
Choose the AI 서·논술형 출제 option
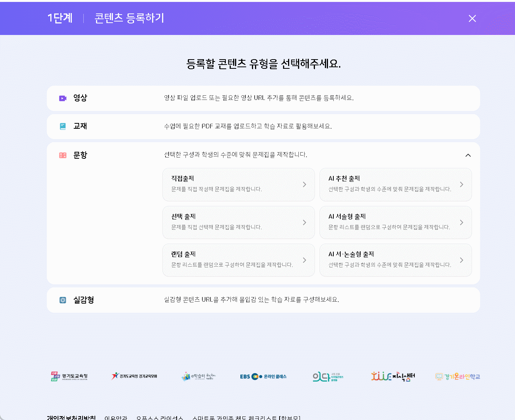pos(395,260)
